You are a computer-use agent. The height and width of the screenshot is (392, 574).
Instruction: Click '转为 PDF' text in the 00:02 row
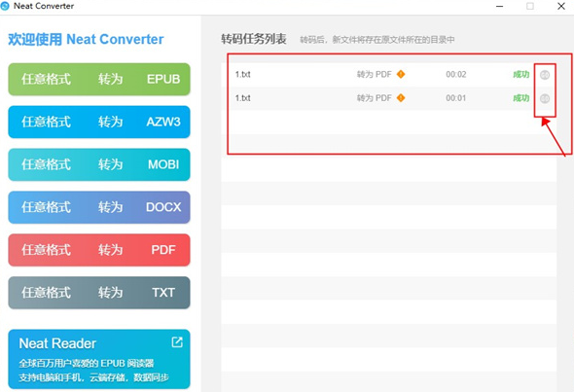(375, 74)
